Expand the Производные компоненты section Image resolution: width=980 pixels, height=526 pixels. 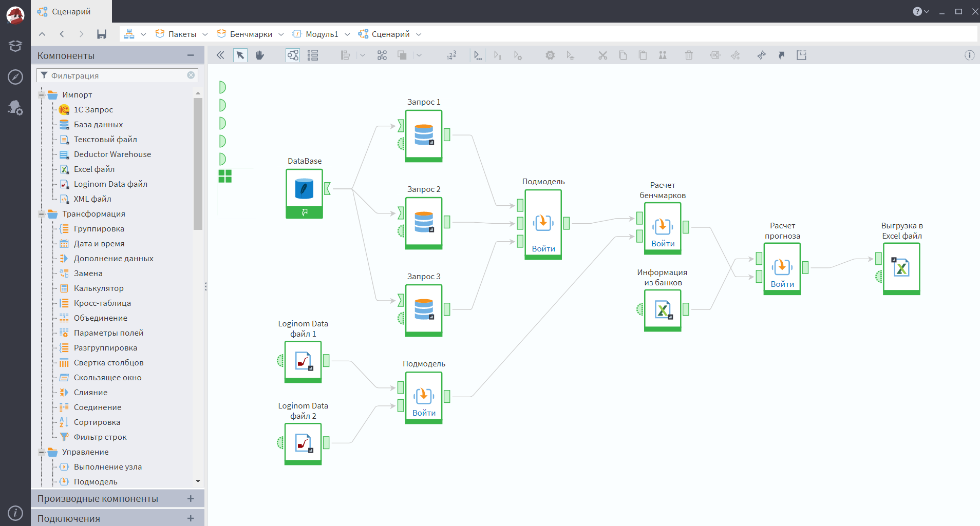pos(191,499)
